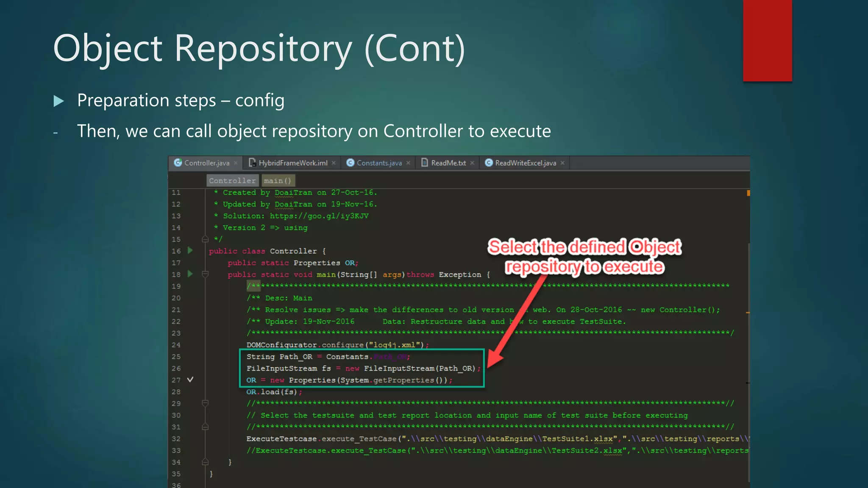Click Constants.java tab class icon
This screenshot has width=868, height=488.
click(x=350, y=163)
